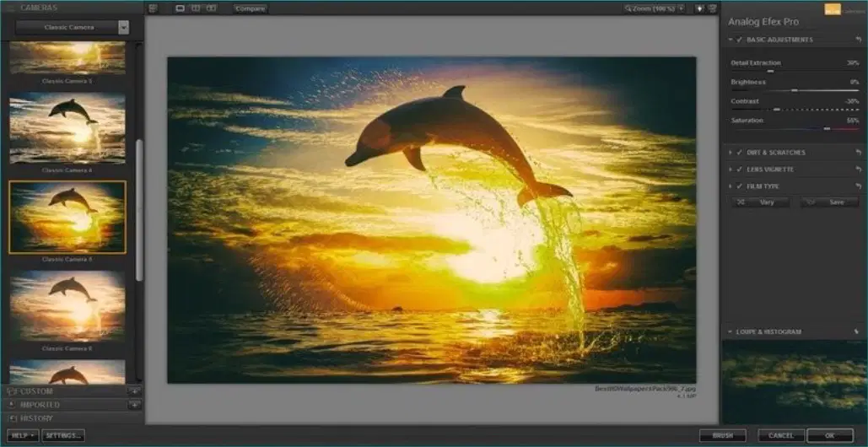Select the Classic Camera 3 thumbnail
This screenshot has width=868, height=447.
pos(67,58)
